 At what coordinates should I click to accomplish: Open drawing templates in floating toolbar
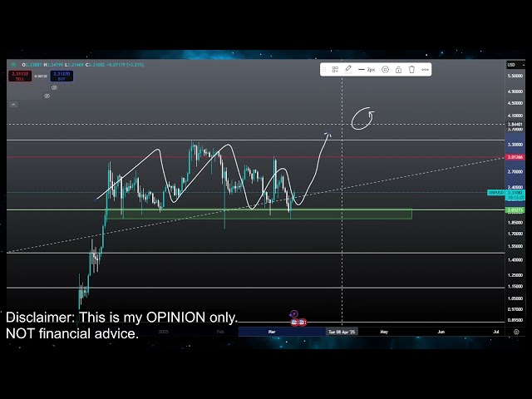click(335, 70)
